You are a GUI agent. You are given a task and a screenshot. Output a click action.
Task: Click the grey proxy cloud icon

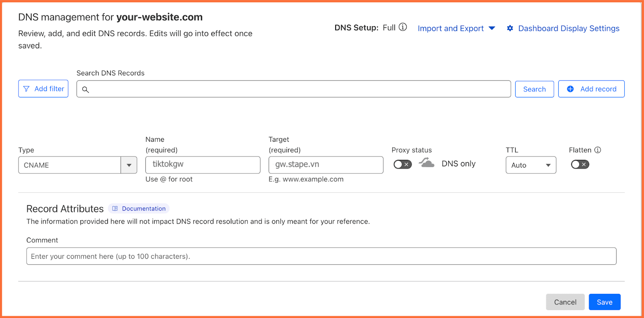pyautogui.click(x=426, y=163)
